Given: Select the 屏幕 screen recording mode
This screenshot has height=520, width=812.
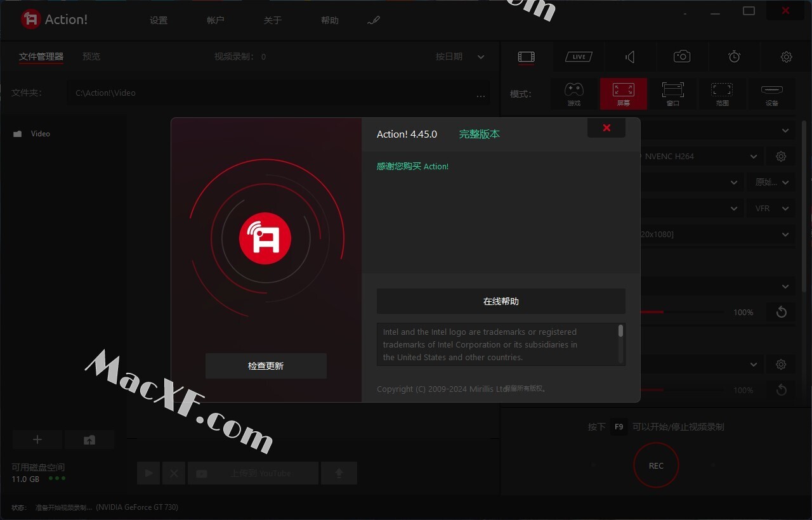Looking at the screenshot, I should [624, 94].
